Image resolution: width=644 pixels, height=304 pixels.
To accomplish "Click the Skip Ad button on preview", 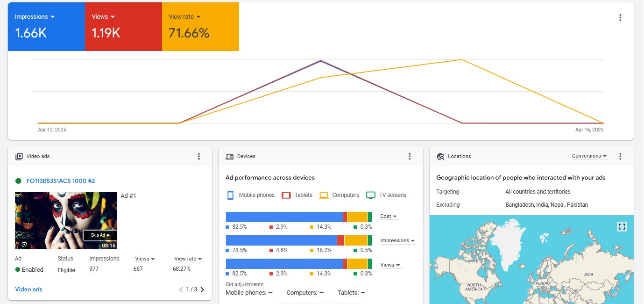I will click(x=100, y=235).
